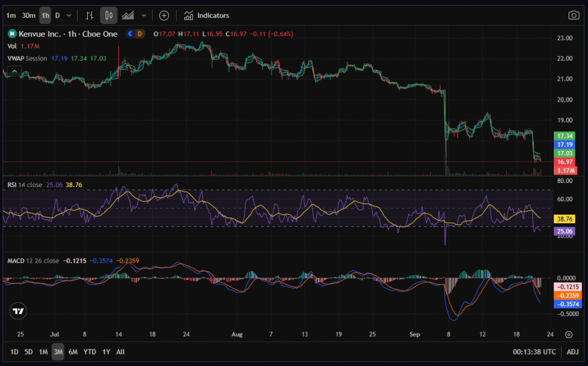
Task: Select the bars chart style icon
Action: click(x=88, y=15)
